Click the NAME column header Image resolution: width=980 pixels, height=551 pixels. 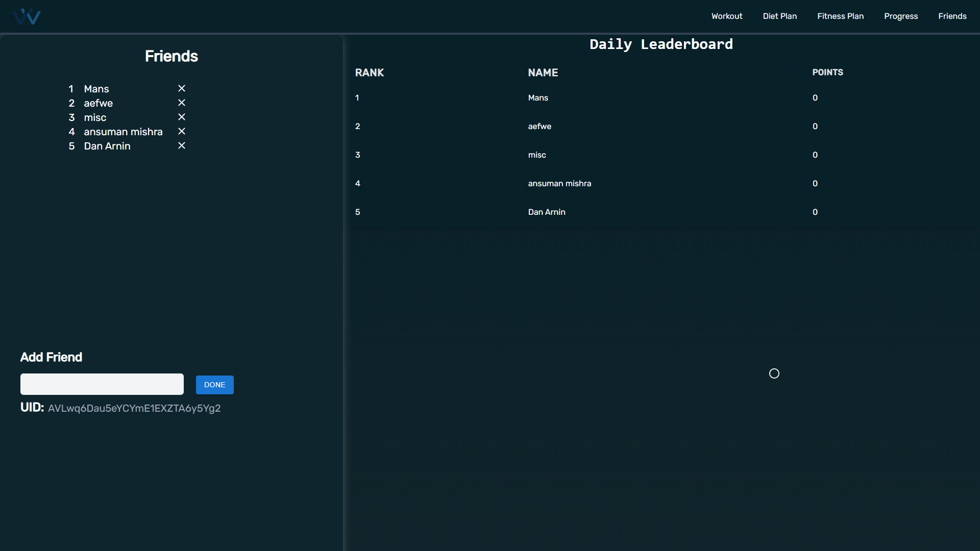point(543,73)
